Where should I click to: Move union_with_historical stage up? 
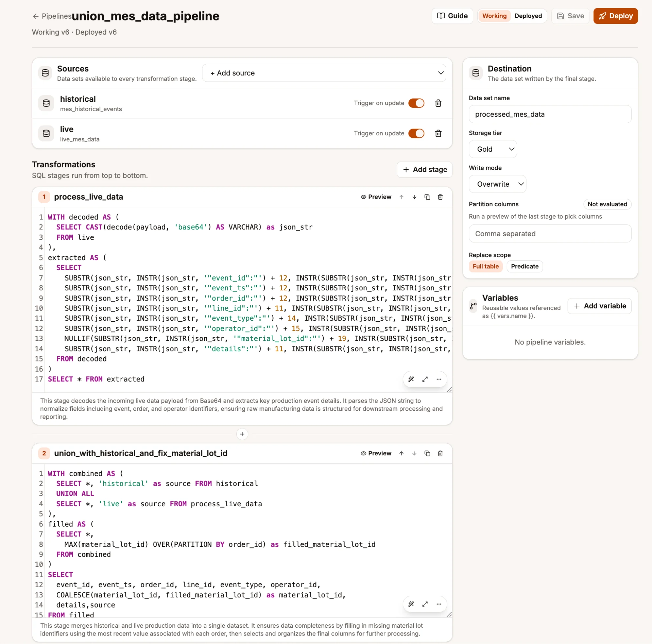click(x=401, y=453)
